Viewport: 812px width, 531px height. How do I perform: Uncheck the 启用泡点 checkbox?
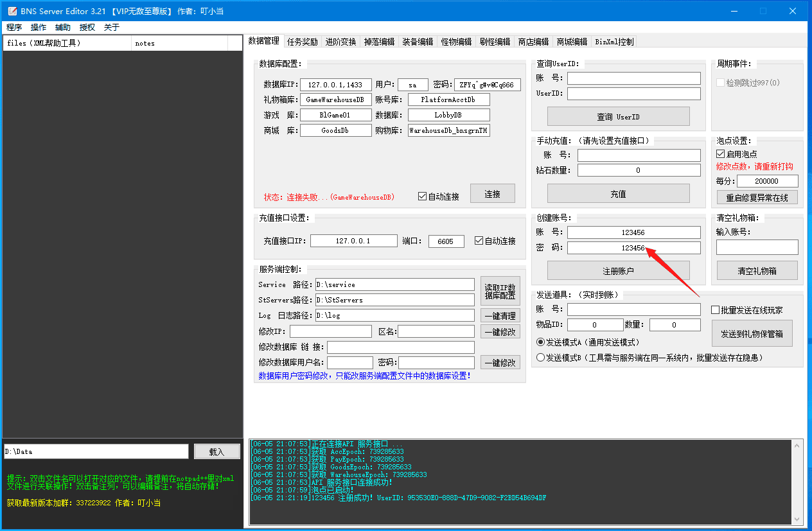point(721,153)
